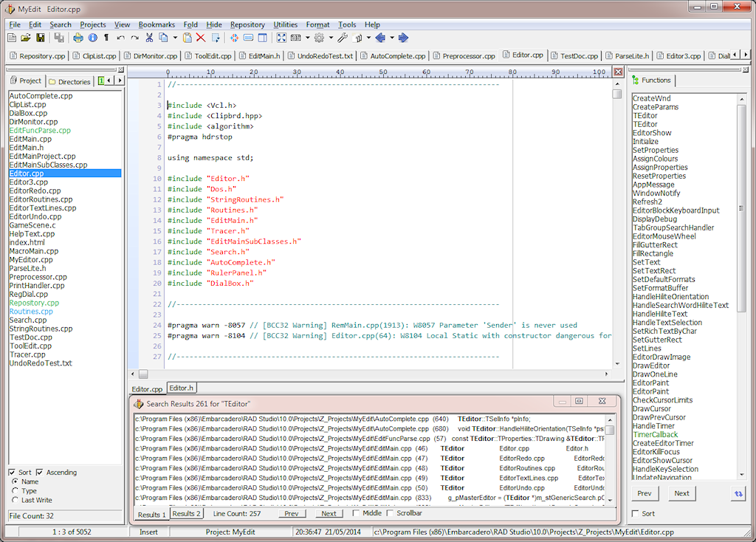Click the wrench tools icon
This screenshot has width=756, height=542.
[x=343, y=38]
